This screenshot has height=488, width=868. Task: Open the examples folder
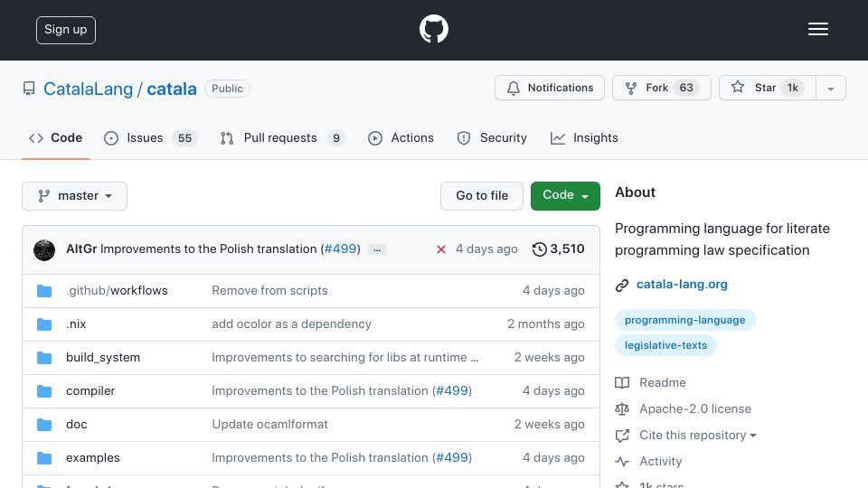pyautogui.click(x=92, y=457)
